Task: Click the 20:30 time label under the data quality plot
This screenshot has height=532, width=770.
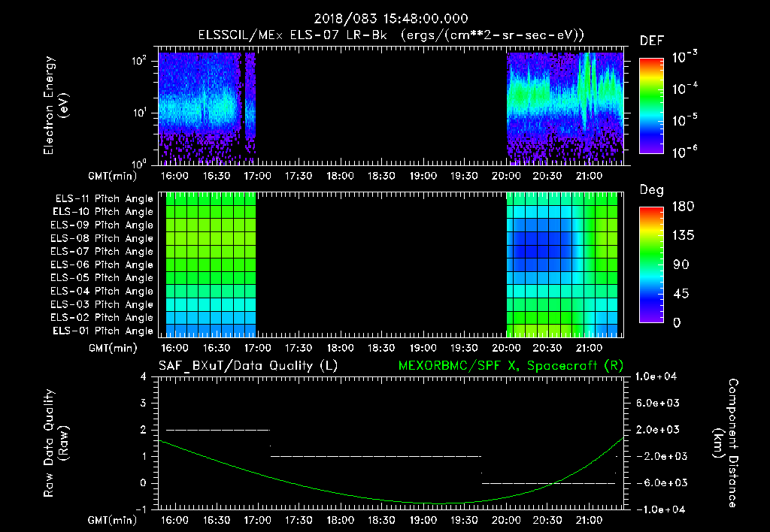Action: click(547, 520)
